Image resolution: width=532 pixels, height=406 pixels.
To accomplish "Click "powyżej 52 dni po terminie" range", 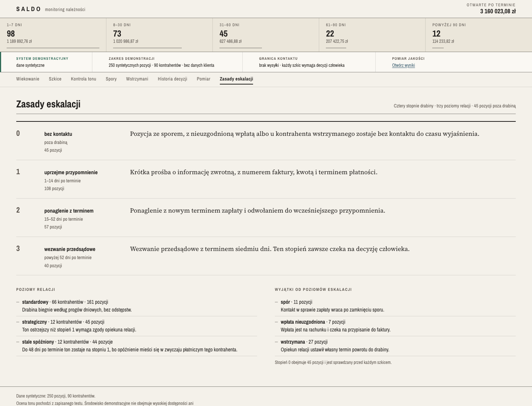I will coord(68,258).
